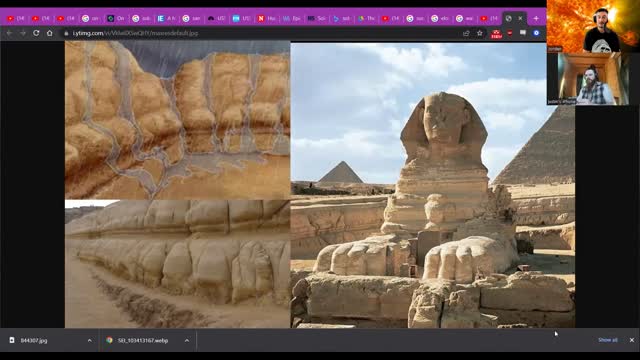Reload the current page

36,33
